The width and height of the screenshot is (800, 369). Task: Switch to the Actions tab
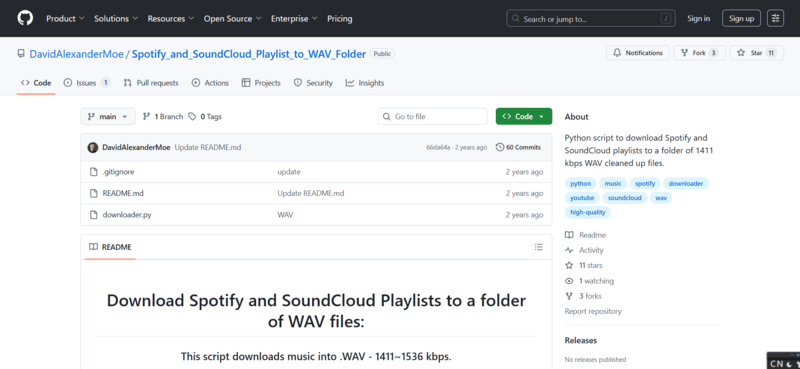coord(210,83)
